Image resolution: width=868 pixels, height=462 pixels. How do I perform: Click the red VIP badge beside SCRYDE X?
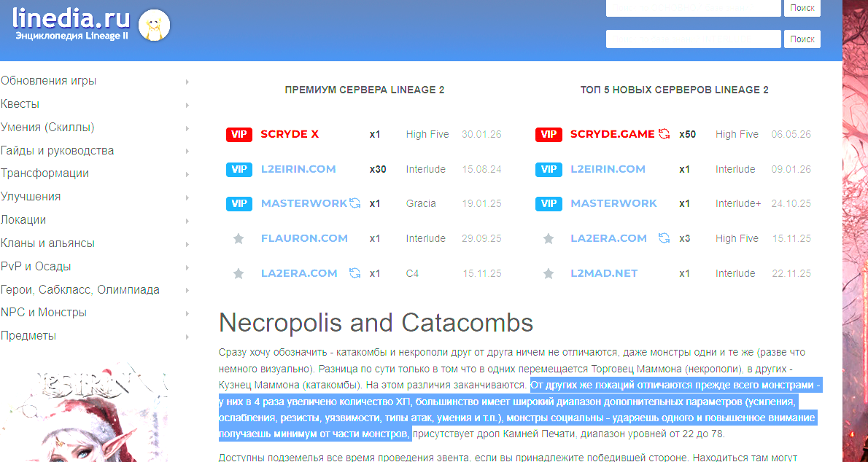click(239, 134)
